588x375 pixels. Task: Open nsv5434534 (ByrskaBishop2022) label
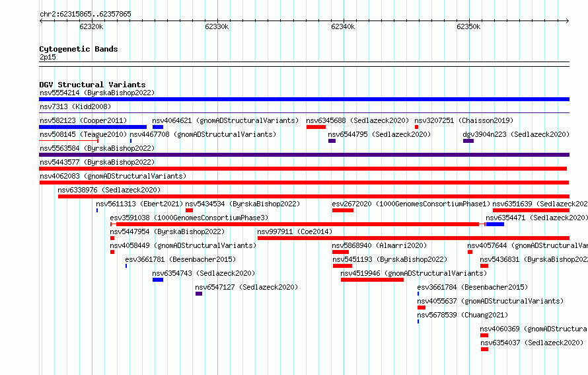(x=242, y=204)
